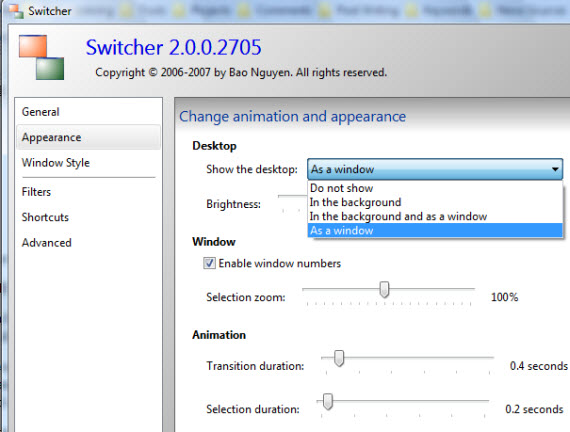Pick 'In the background and as a window'
Screen dimensions: 570x432
[x=435, y=216]
